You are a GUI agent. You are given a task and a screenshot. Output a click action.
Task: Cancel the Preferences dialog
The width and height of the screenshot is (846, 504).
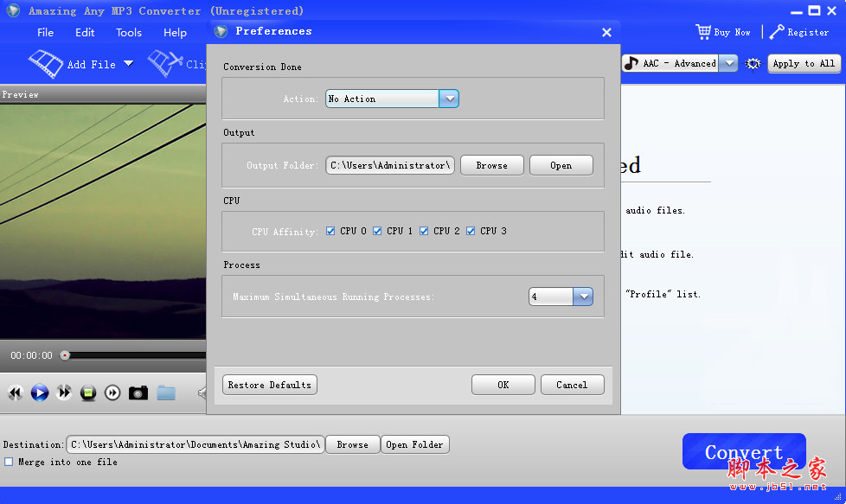(x=573, y=385)
